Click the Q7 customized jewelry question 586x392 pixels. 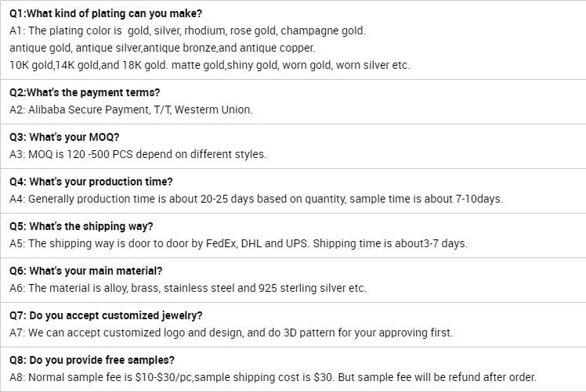point(106,315)
